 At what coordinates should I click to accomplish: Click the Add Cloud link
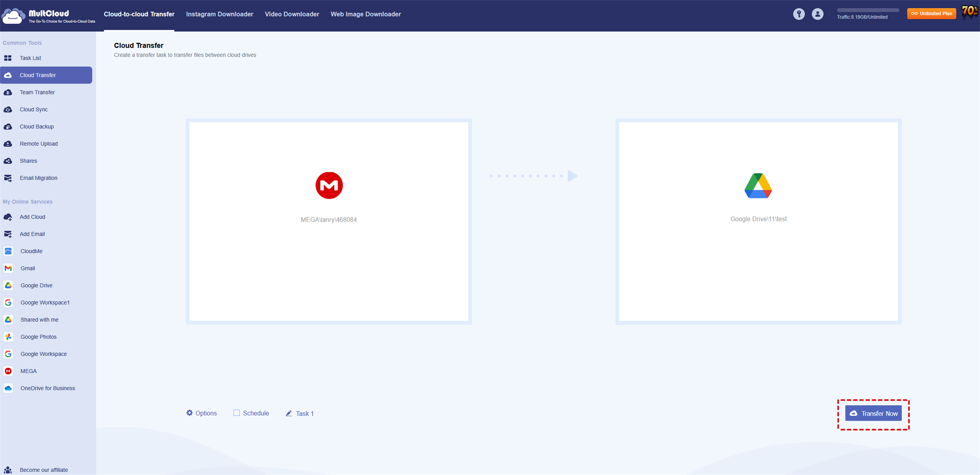(x=32, y=217)
